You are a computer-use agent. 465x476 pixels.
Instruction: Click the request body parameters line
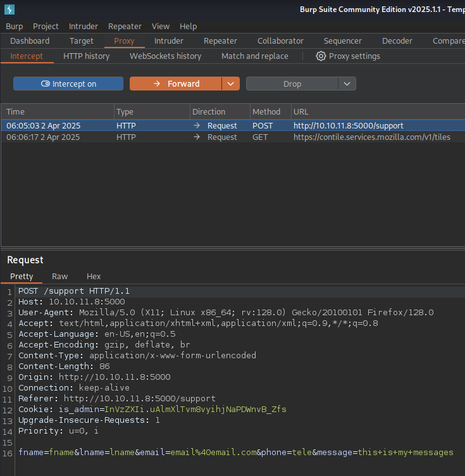[235, 452]
